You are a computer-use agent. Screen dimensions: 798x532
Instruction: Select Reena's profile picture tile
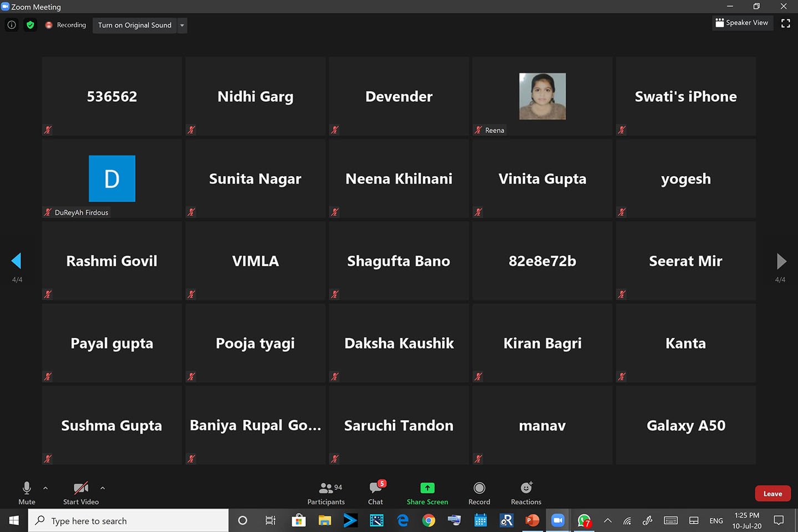coord(542,96)
